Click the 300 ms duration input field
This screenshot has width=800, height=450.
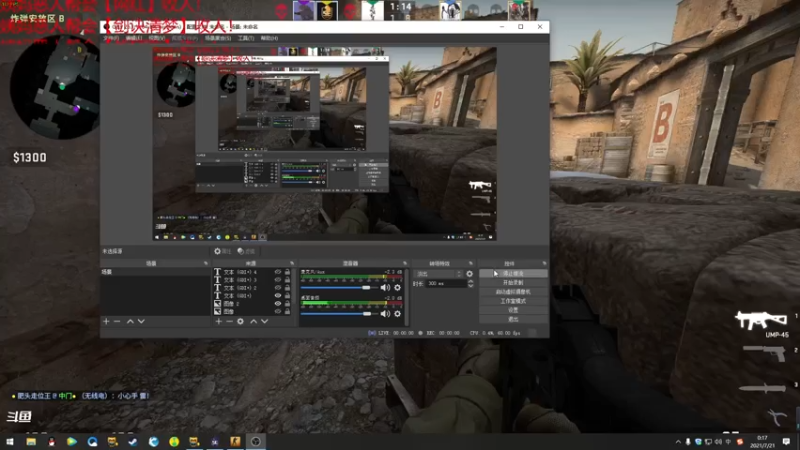pyautogui.click(x=446, y=284)
